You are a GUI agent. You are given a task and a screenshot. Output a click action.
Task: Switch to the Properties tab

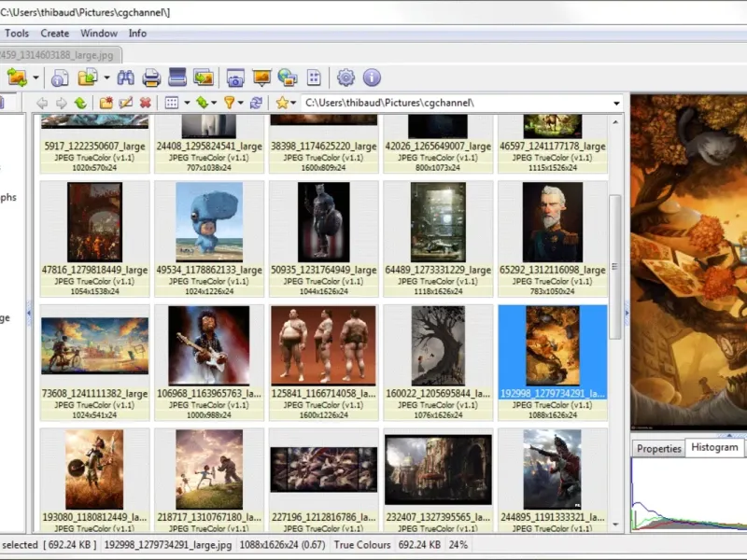tap(658, 448)
